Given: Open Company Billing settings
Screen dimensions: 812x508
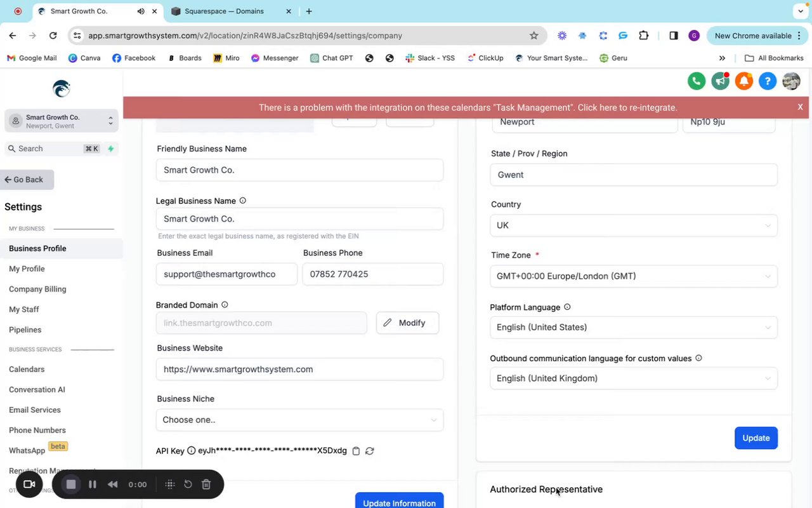Looking at the screenshot, I should [x=37, y=289].
